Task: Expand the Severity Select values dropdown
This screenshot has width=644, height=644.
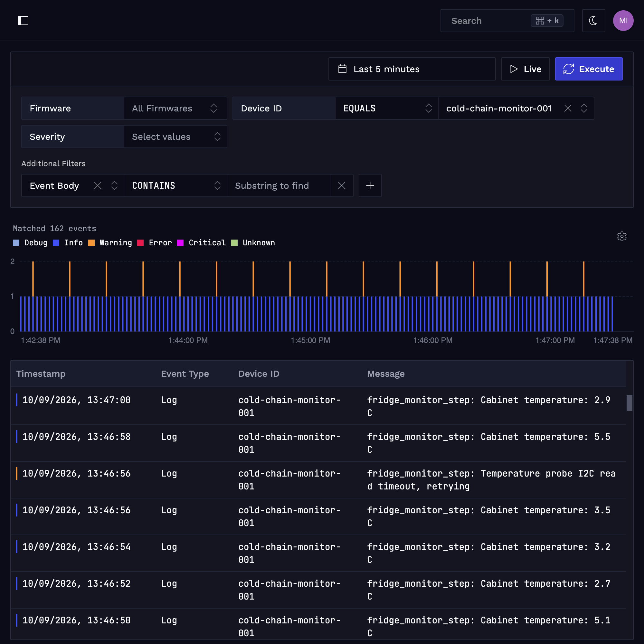Action: coord(175,137)
